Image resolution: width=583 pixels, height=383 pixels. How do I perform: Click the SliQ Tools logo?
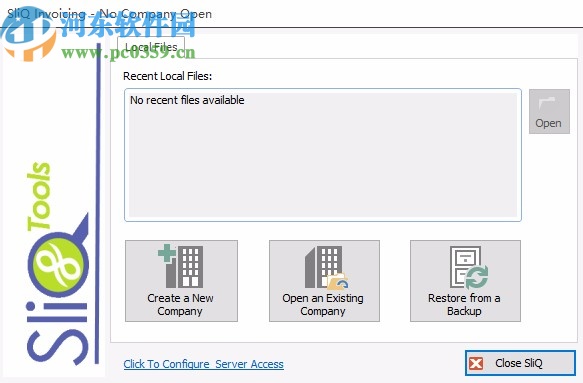[x=58, y=264]
